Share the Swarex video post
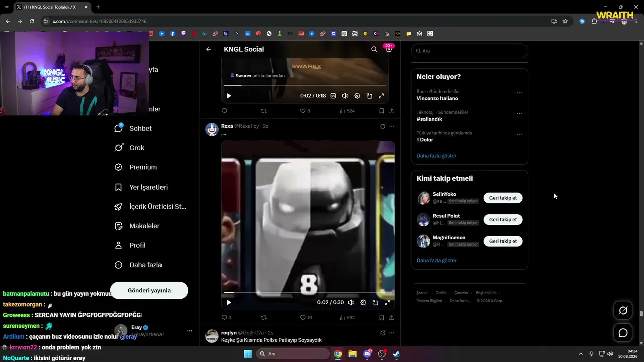 (392, 111)
